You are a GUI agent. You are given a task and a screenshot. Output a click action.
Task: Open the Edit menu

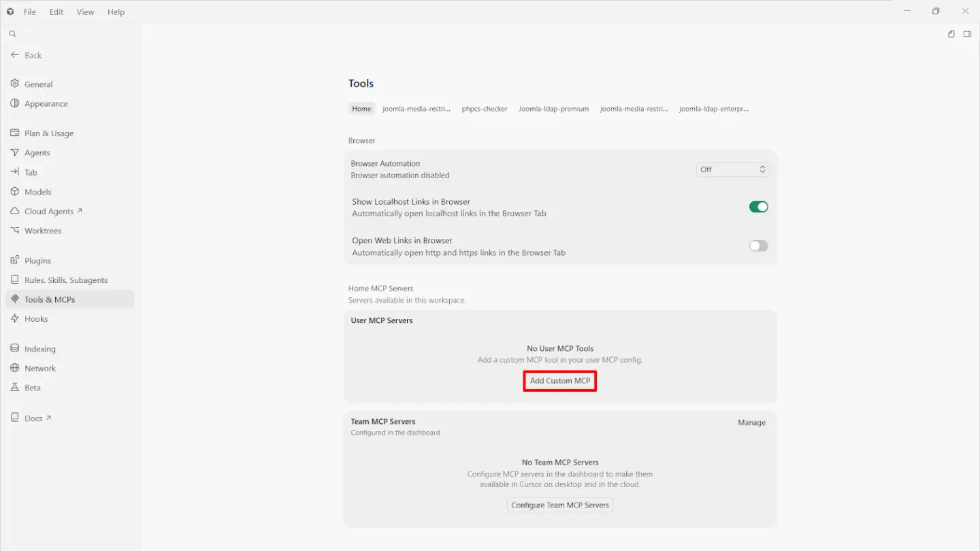pos(56,12)
